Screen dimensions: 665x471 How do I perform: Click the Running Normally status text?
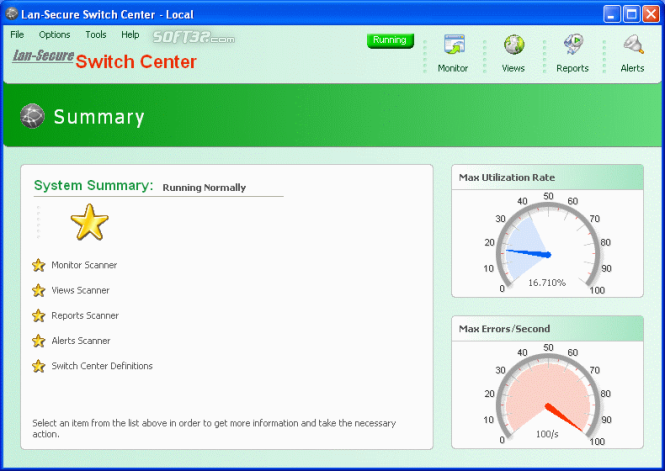tap(204, 188)
